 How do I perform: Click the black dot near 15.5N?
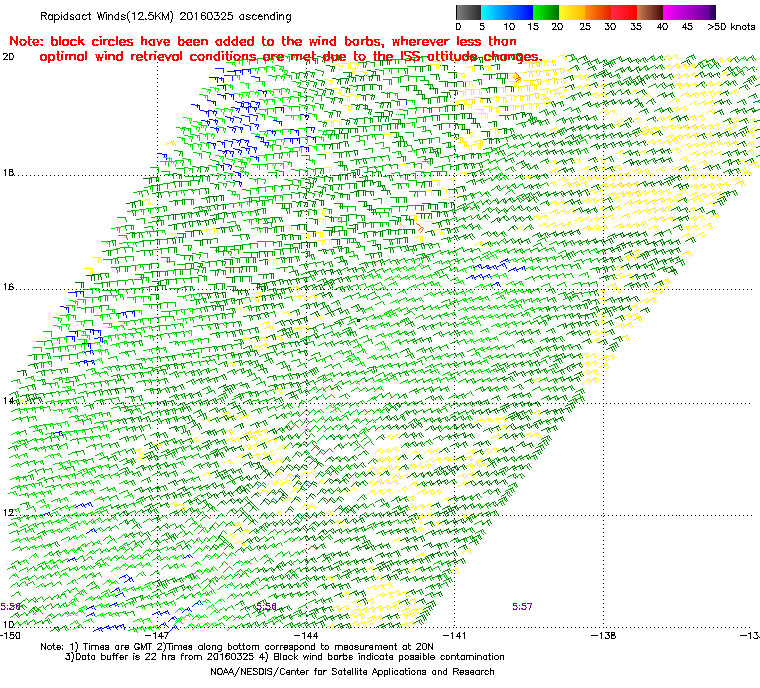358,320
